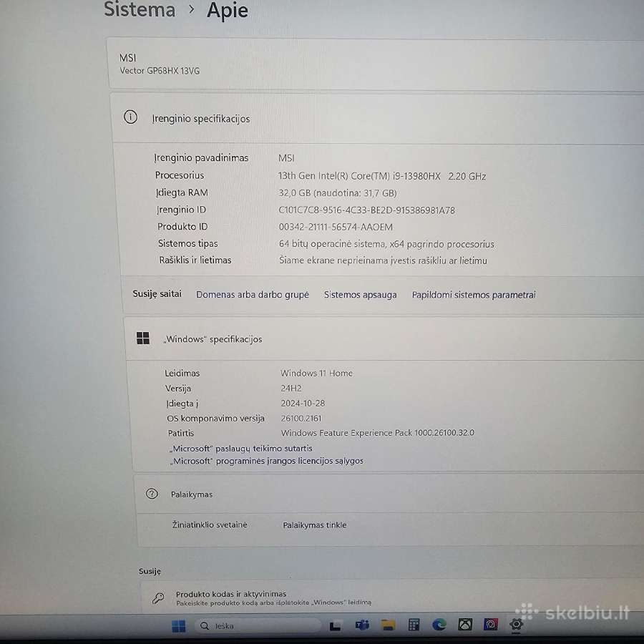
Task: Click the Apie breadcrumb heading
Action: [228, 10]
